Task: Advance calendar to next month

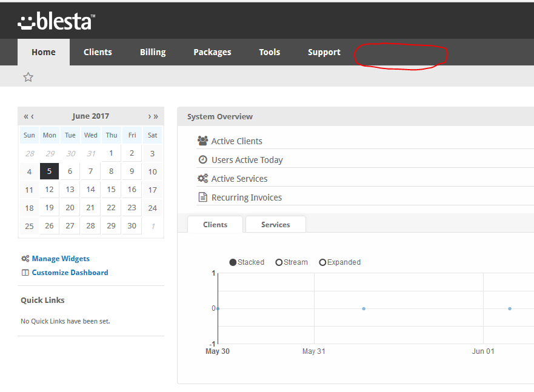Action: (x=149, y=116)
